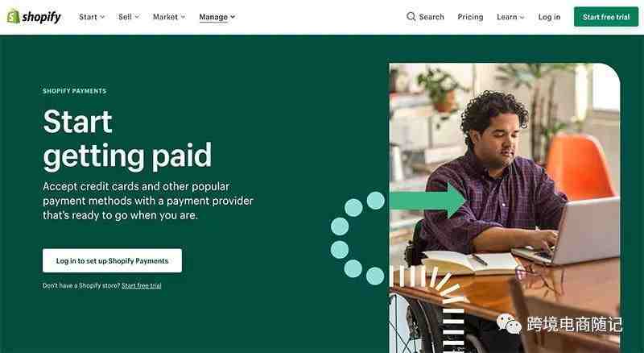
Task: Click the Search text in header
Action: pos(431,17)
